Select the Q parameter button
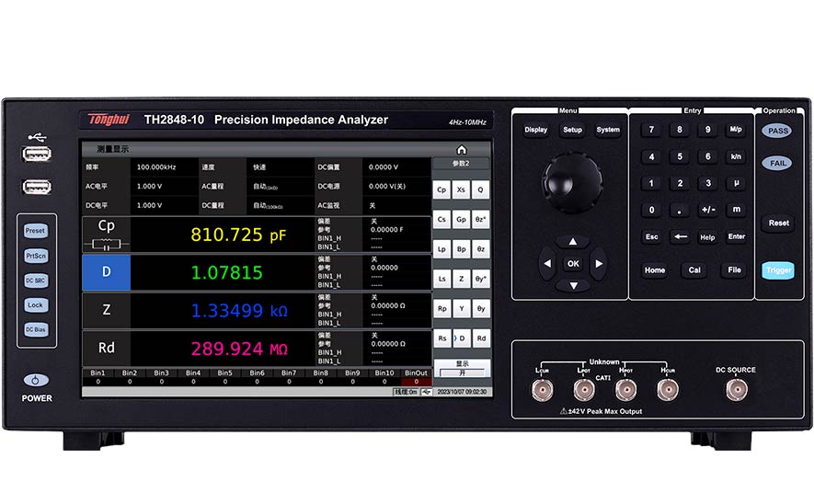This screenshot has width=814, height=504. tap(481, 190)
